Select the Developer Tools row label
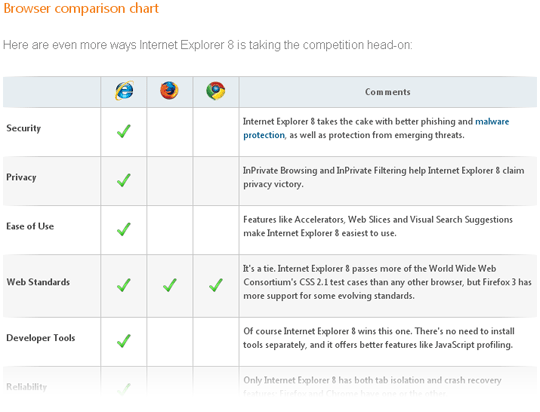The image size is (540, 412). coord(41,338)
